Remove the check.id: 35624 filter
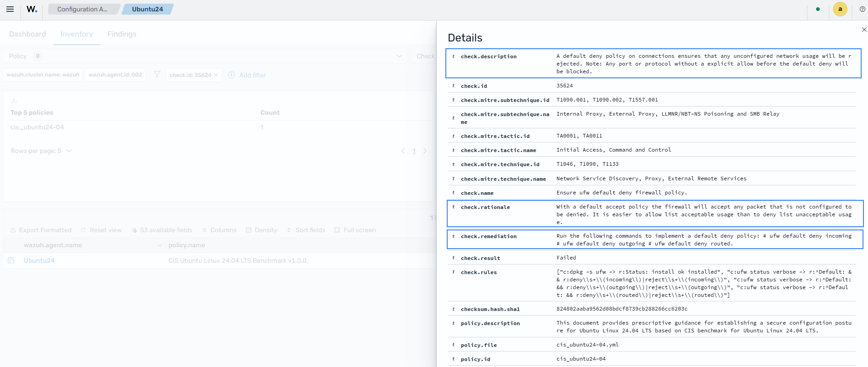868x367 pixels. (x=216, y=75)
